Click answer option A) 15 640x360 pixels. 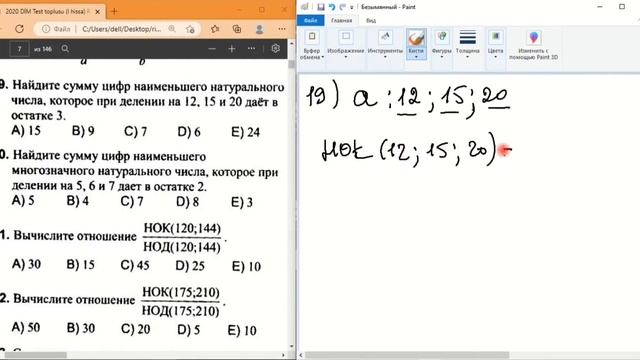point(26,131)
